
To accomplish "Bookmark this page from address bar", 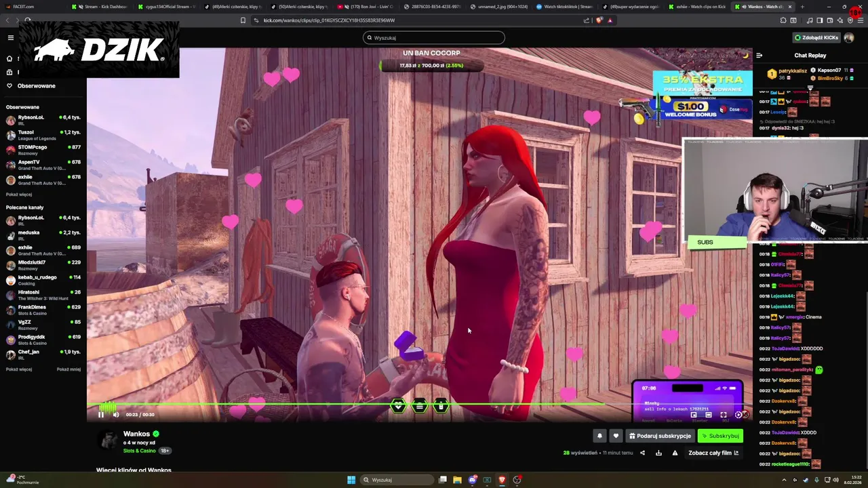I will 243,20.
